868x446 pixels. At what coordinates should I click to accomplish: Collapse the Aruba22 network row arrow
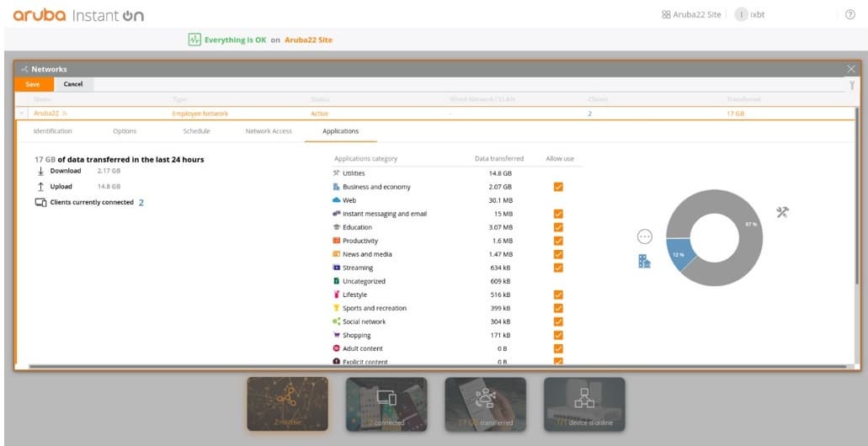[x=22, y=114]
